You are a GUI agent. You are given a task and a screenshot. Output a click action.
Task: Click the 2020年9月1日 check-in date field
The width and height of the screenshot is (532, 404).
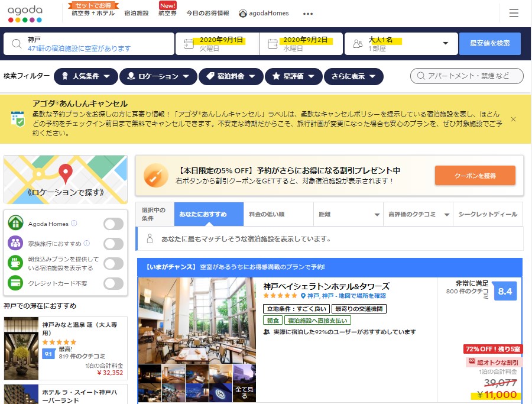click(217, 43)
